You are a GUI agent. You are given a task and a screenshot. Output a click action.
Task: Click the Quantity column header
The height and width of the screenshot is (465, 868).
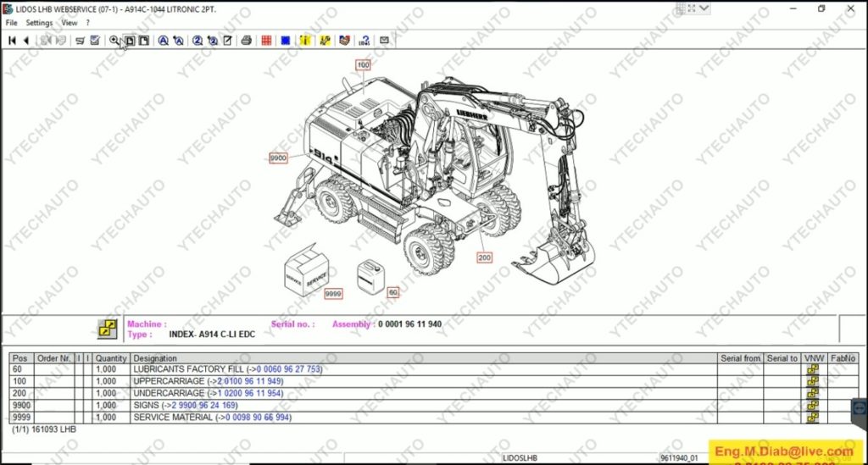coord(111,358)
